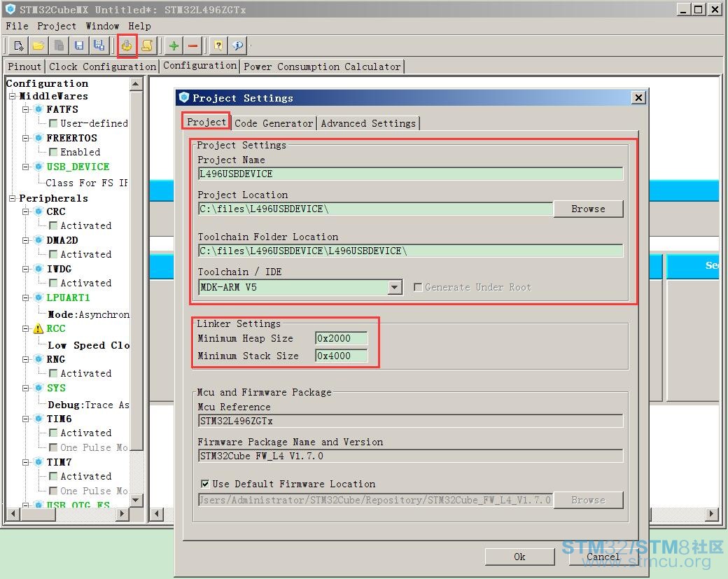Screen dimensions: 728x579
Task: Click the RNG peripheral icon
Action: [38, 359]
